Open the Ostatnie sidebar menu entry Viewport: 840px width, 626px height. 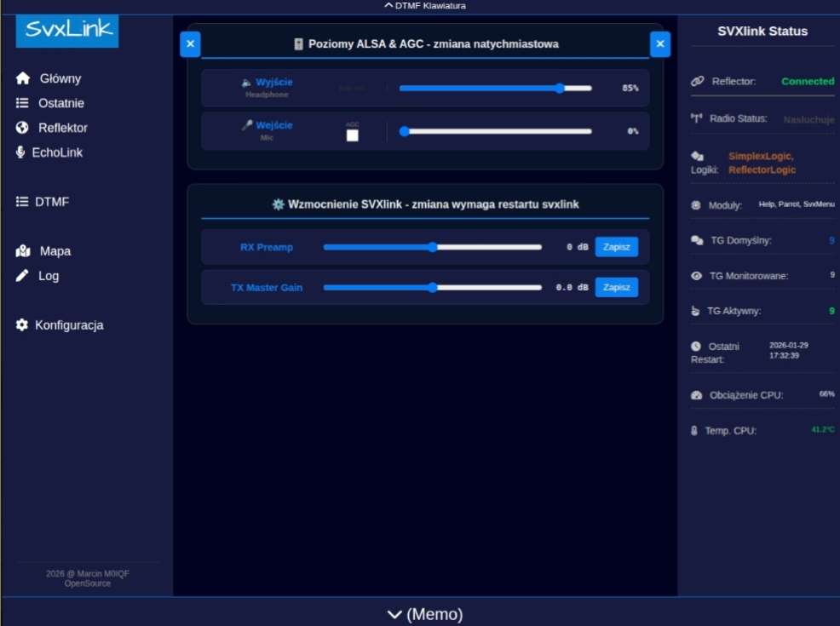point(61,103)
